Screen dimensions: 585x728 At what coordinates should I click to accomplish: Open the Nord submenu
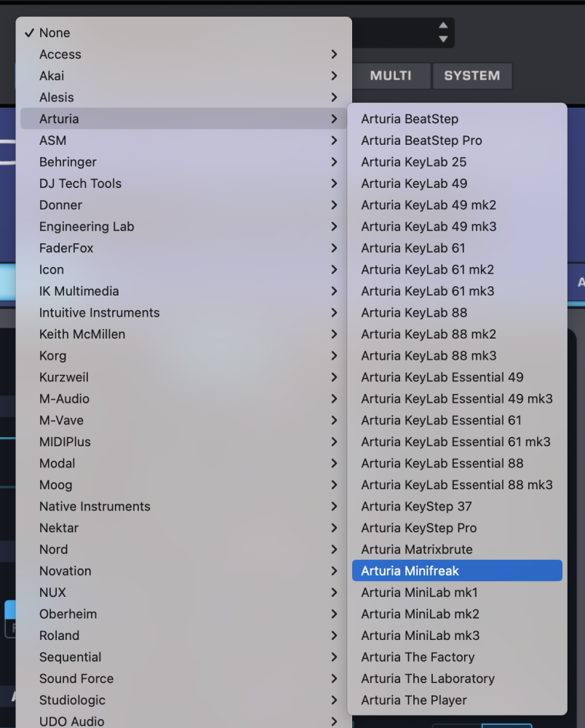183,549
